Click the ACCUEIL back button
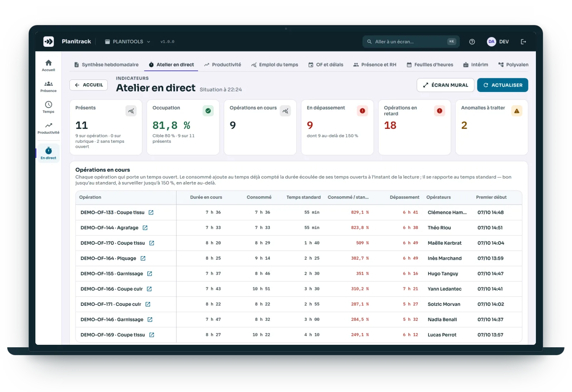The width and height of the screenshot is (572, 392). [89, 85]
